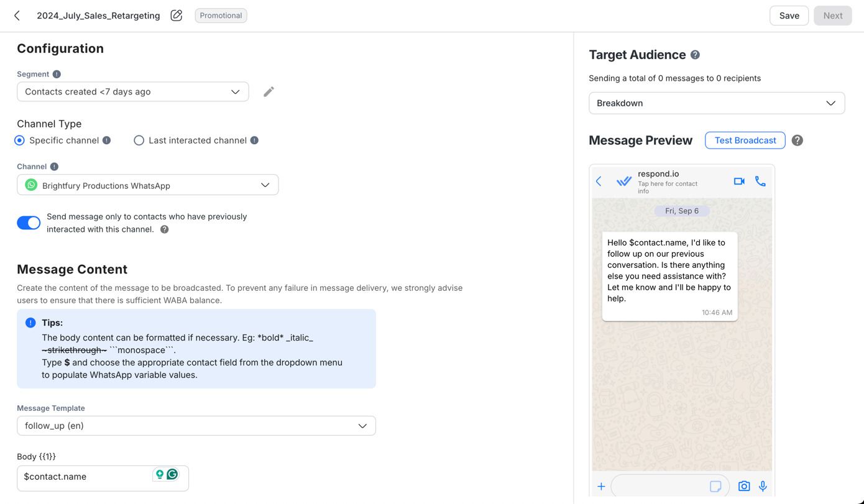The image size is (864, 504).
Task: Click the microphone icon in preview footer
Action: coord(763,486)
